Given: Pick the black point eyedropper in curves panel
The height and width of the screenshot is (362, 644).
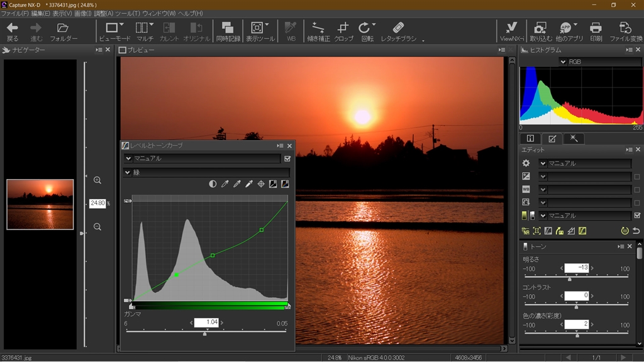Looking at the screenshot, I should coord(225,184).
